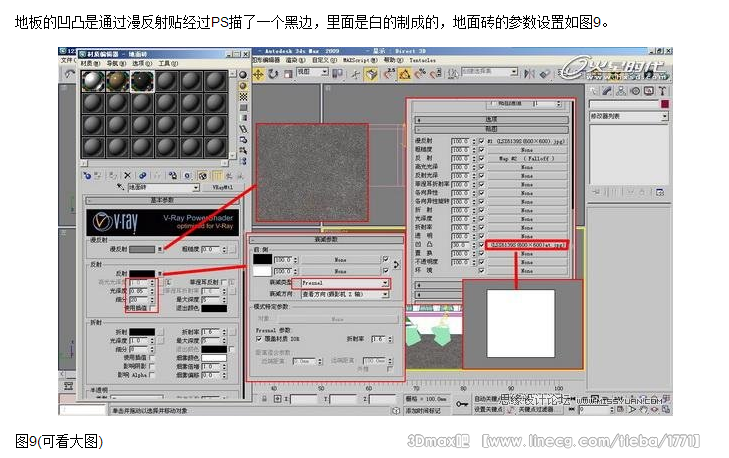The width and height of the screenshot is (729, 458).
Task: Toggle the checkered Background icon
Action: point(243,97)
